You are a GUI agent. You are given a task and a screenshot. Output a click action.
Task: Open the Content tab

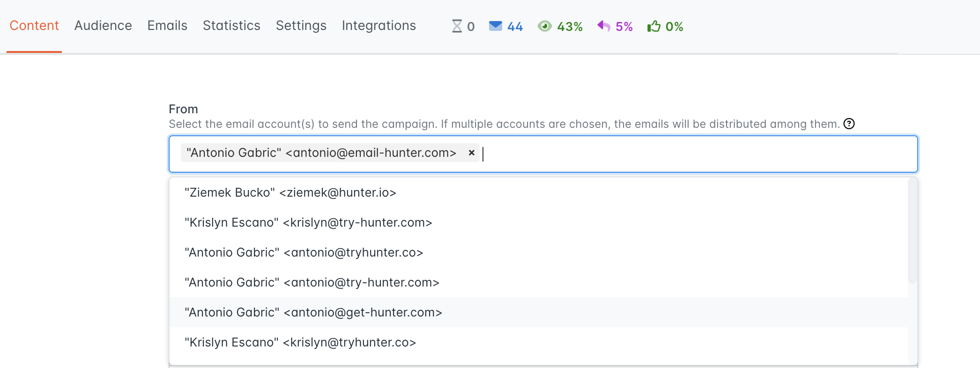(34, 26)
